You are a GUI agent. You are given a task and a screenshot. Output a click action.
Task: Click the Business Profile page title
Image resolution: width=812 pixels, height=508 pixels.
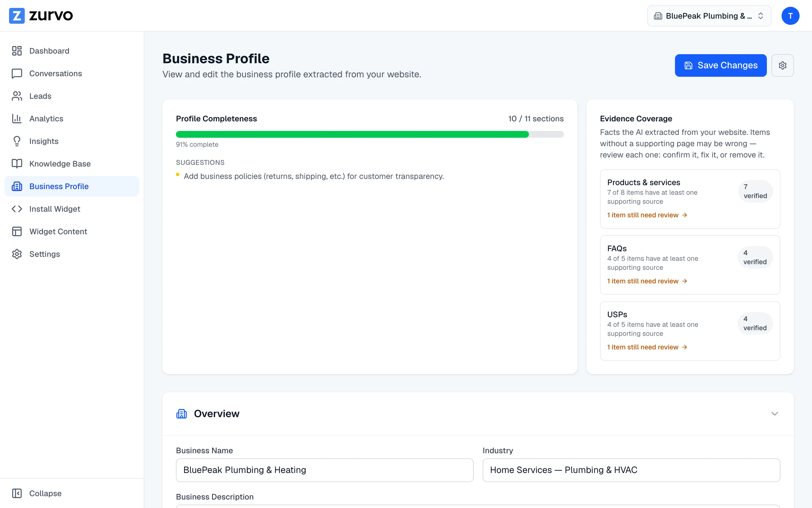point(216,58)
